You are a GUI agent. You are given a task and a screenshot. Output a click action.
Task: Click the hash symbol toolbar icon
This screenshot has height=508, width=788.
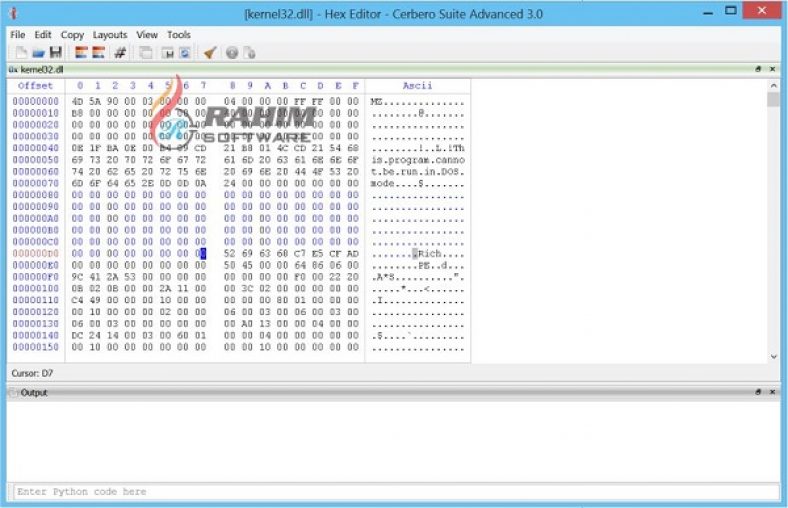coord(120,52)
